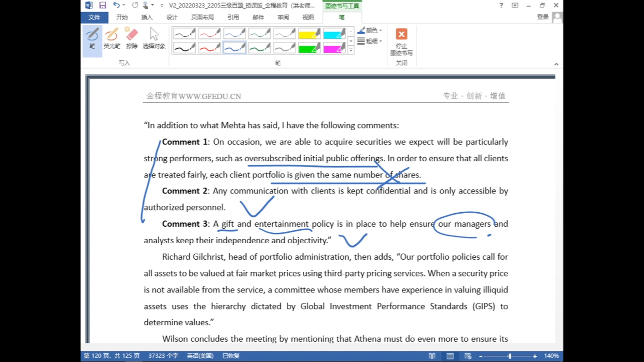Viewport: 644px width, 362px height.
Task: Open the 颜色 pen color dropdown
Action: [x=370, y=31]
